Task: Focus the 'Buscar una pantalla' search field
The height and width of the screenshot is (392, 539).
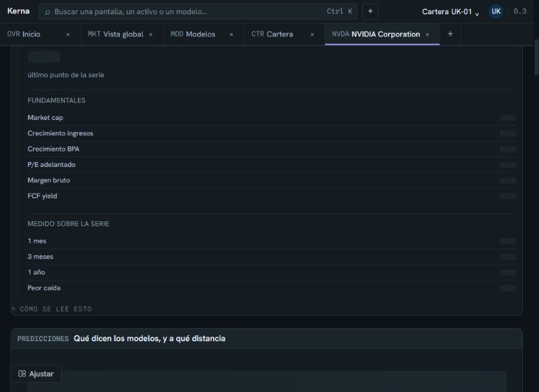Action: (x=198, y=11)
